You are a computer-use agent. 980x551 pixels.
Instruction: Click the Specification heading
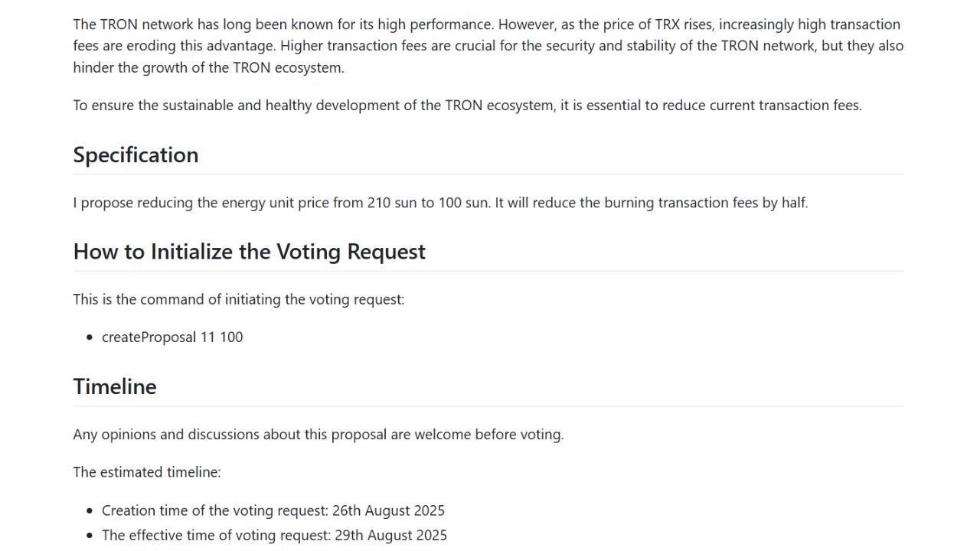[136, 155]
